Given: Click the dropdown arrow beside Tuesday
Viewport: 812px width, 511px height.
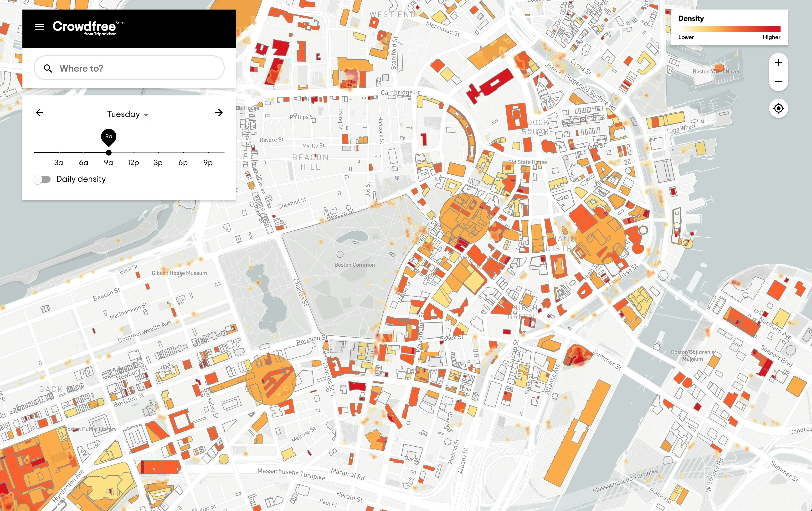Looking at the screenshot, I should [146, 115].
